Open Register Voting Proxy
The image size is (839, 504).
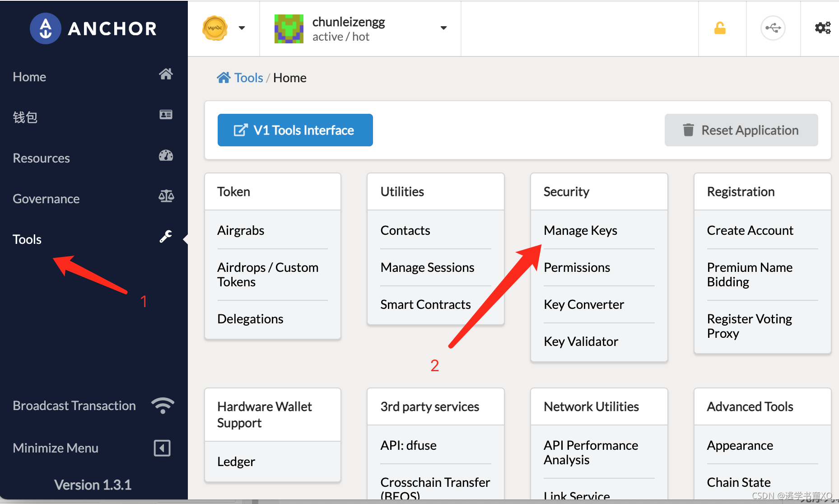750,326
